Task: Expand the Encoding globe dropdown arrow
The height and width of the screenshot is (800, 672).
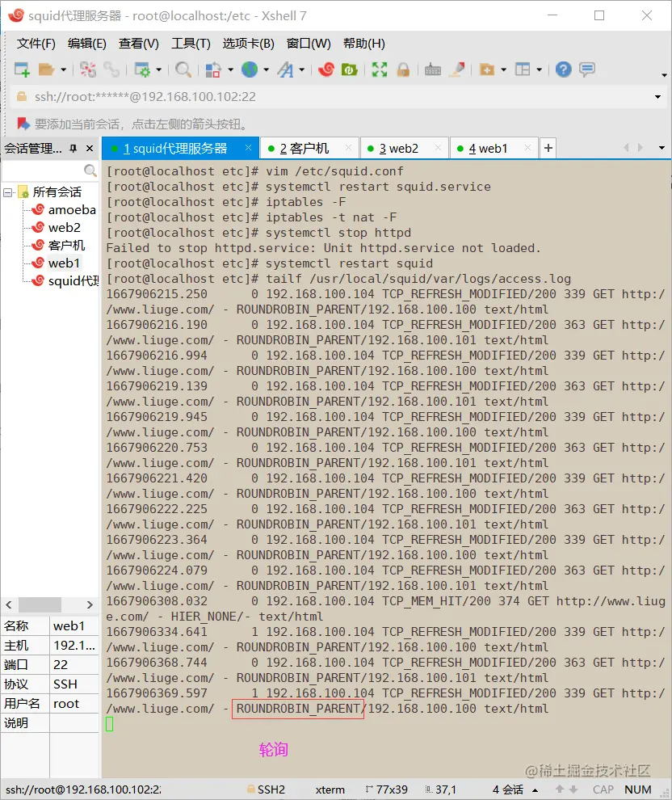Action: point(267,69)
